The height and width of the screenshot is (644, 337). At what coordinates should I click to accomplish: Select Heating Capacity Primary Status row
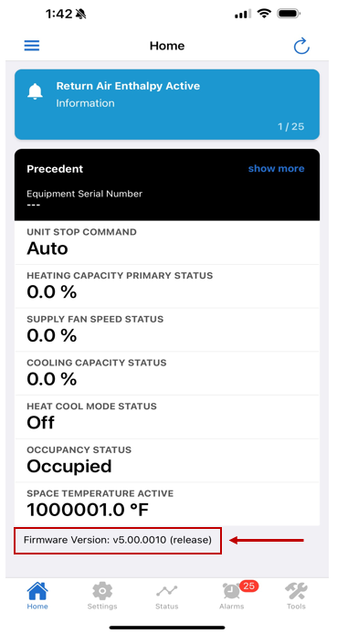click(x=167, y=286)
